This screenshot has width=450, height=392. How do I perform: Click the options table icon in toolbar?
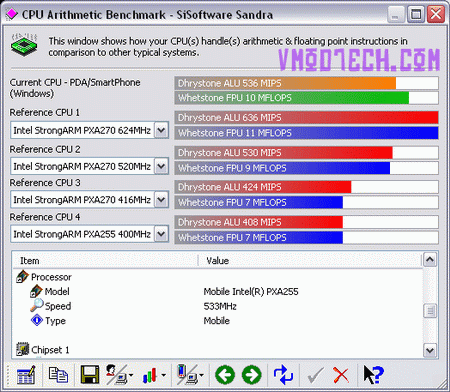(26, 375)
